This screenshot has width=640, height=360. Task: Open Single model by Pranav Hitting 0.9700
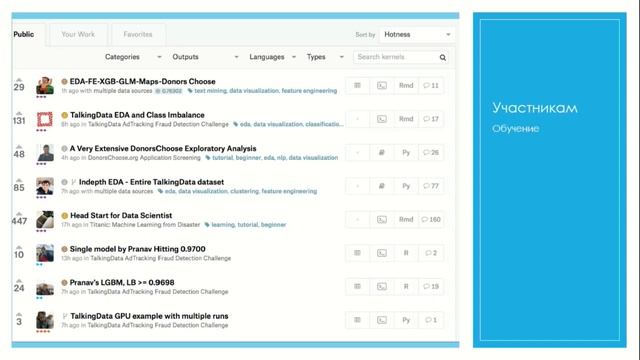138,249
